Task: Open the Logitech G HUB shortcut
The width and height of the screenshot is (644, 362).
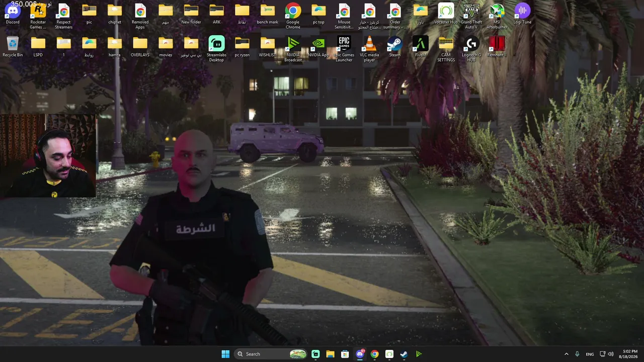Action: click(x=471, y=49)
